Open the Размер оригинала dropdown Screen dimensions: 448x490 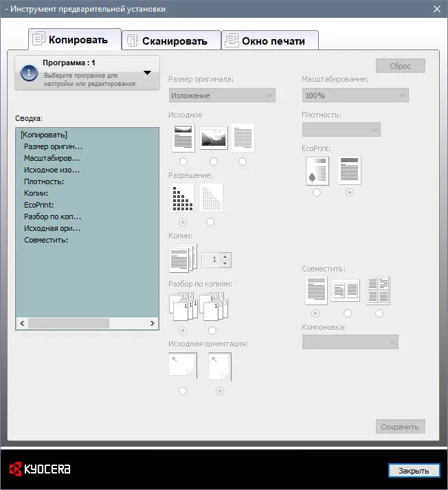click(x=222, y=96)
